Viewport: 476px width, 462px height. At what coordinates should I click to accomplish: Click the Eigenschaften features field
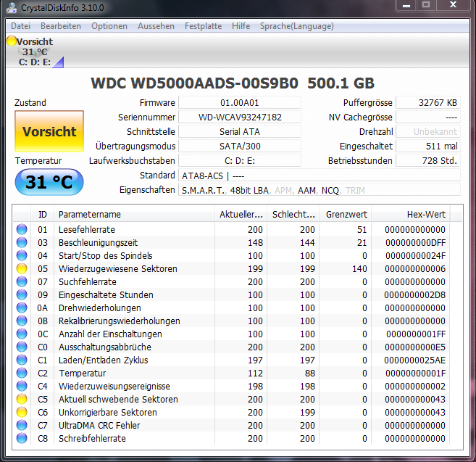tap(320, 190)
